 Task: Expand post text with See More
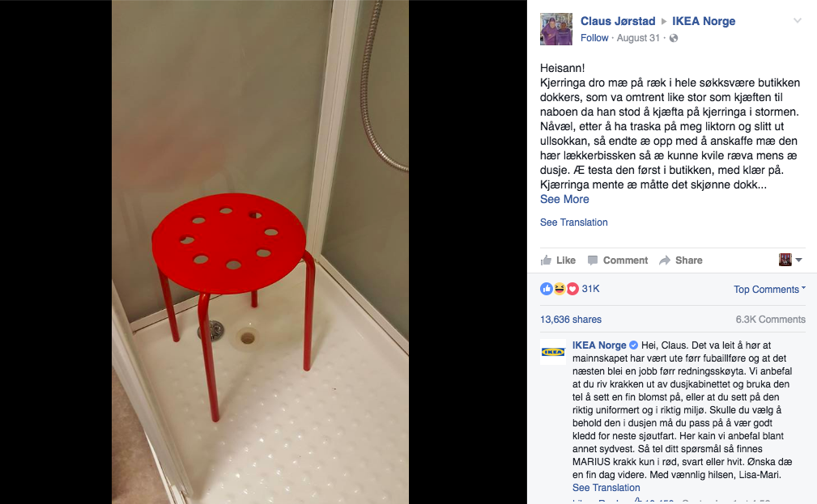pyautogui.click(x=564, y=199)
